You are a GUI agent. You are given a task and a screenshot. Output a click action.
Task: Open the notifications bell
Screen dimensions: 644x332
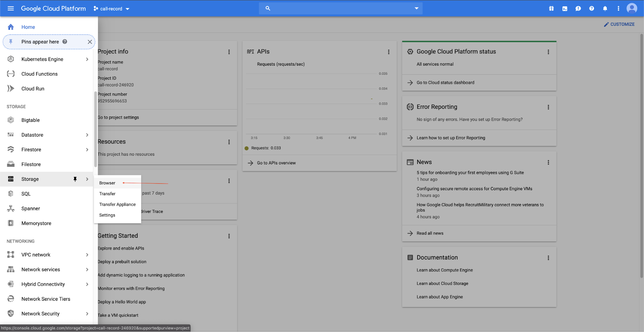pos(605,9)
